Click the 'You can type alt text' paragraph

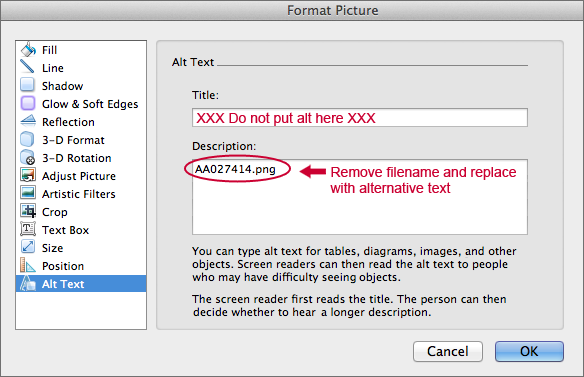tap(354, 264)
